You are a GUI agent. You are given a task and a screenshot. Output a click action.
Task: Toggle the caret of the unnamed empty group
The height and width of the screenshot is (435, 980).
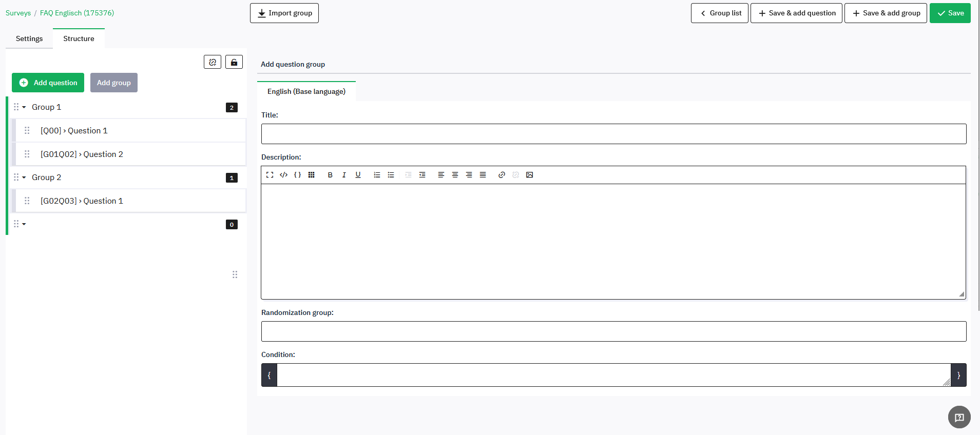(24, 224)
